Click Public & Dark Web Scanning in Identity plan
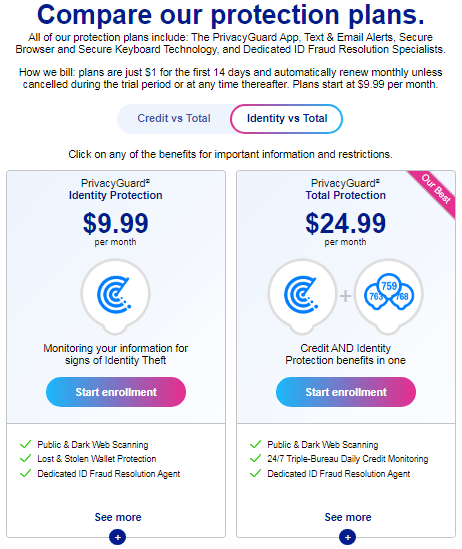The image size is (462, 549). (93, 445)
